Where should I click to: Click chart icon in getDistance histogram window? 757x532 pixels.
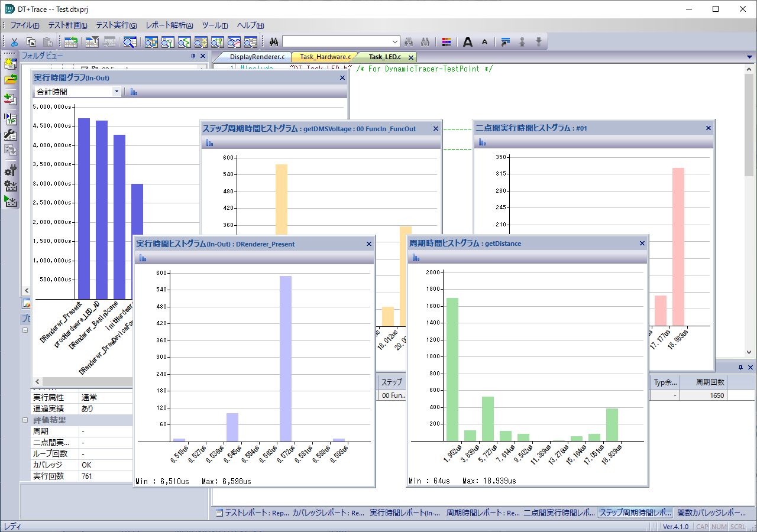pyautogui.click(x=416, y=258)
